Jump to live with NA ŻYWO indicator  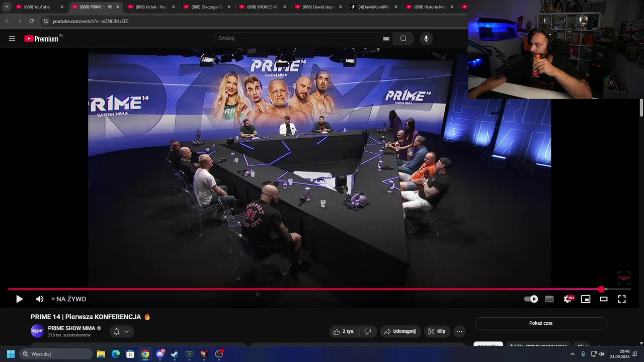[69, 299]
